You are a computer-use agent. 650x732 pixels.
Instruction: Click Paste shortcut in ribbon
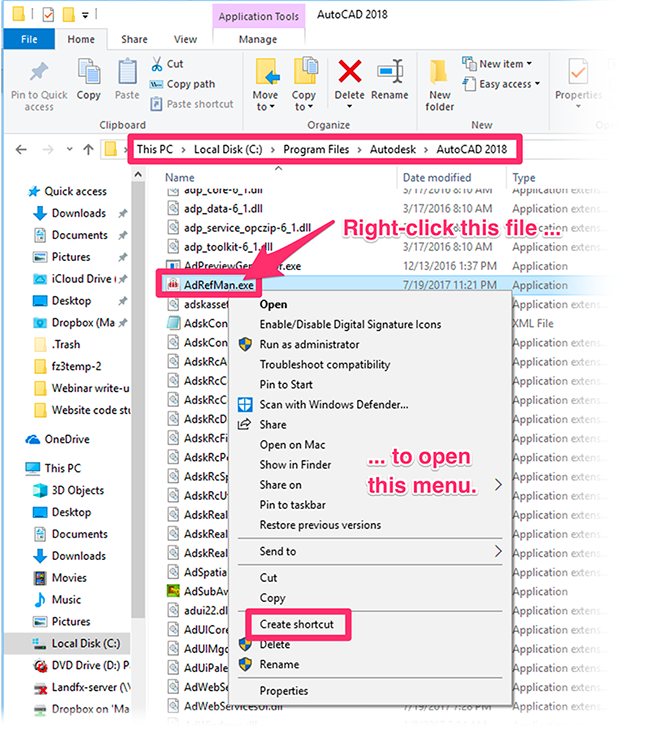tap(191, 104)
